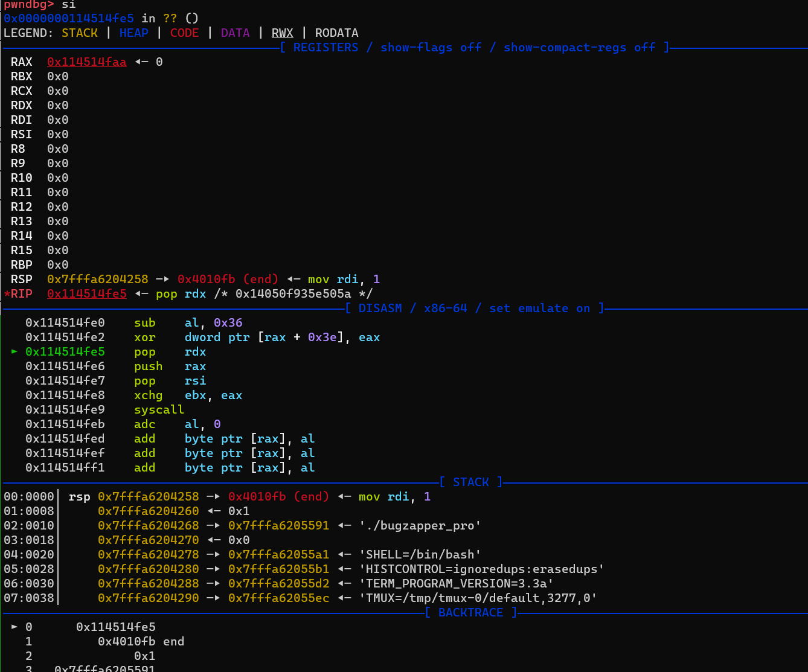Viewport: 808px width, 672px height.
Task: Click the TMUX=/tmp/tmux-0 string
Action: point(478,598)
